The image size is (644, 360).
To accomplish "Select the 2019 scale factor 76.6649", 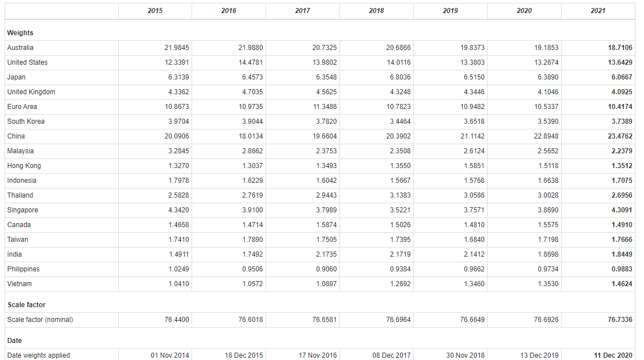I will [472, 320].
